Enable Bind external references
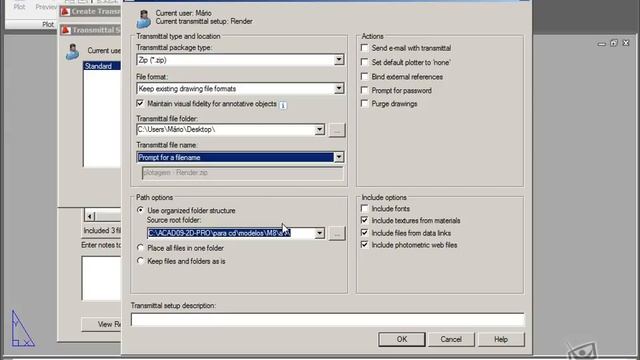640x360 pixels. pyautogui.click(x=364, y=77)
